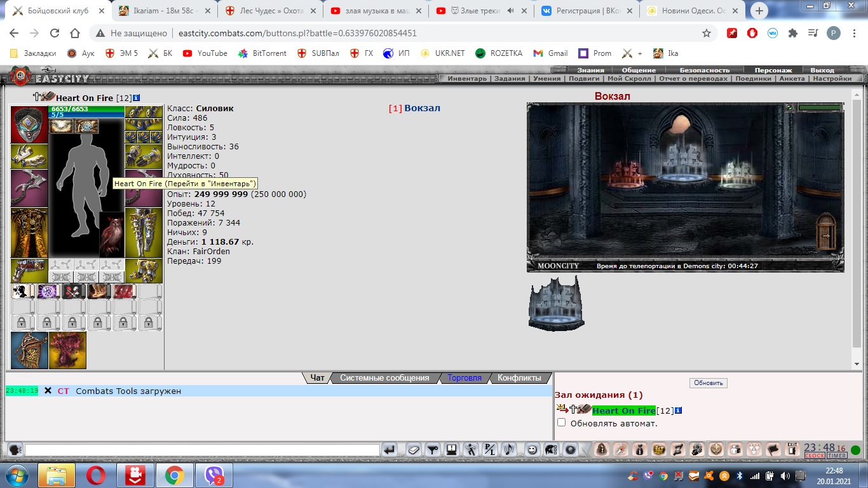Image resolution: width=868 pixels, height=488 pixels.
Task: Switch to the 'Чат' tab
Action: [x=317, y=377]
